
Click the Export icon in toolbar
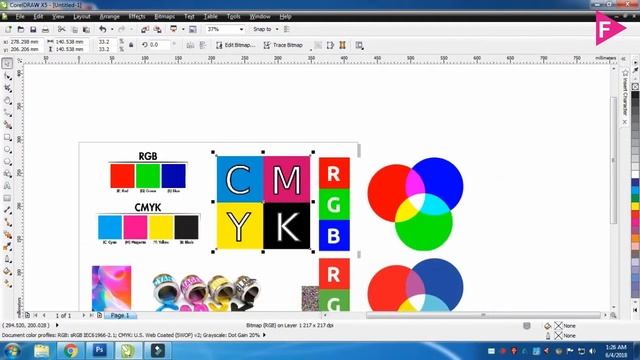[x=158, y=29]
